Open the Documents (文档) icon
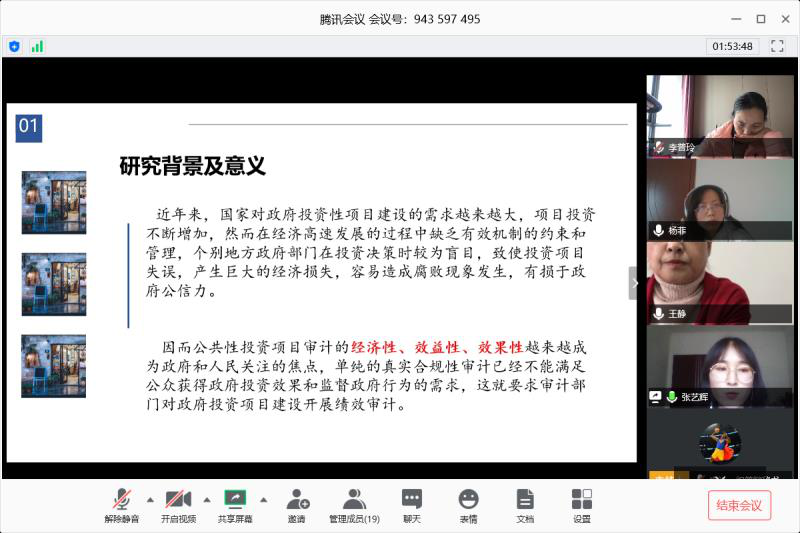This screenshot has width=800, height=533. (x=525, y=503)
